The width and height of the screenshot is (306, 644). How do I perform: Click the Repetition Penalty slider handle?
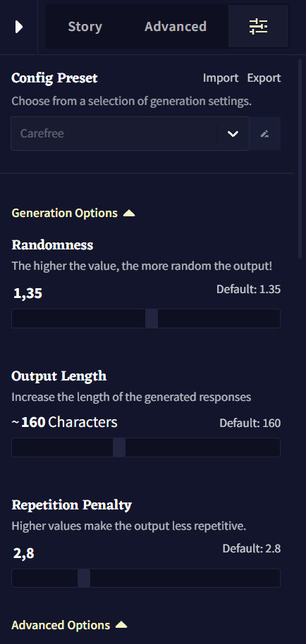[x=84, y=578]
